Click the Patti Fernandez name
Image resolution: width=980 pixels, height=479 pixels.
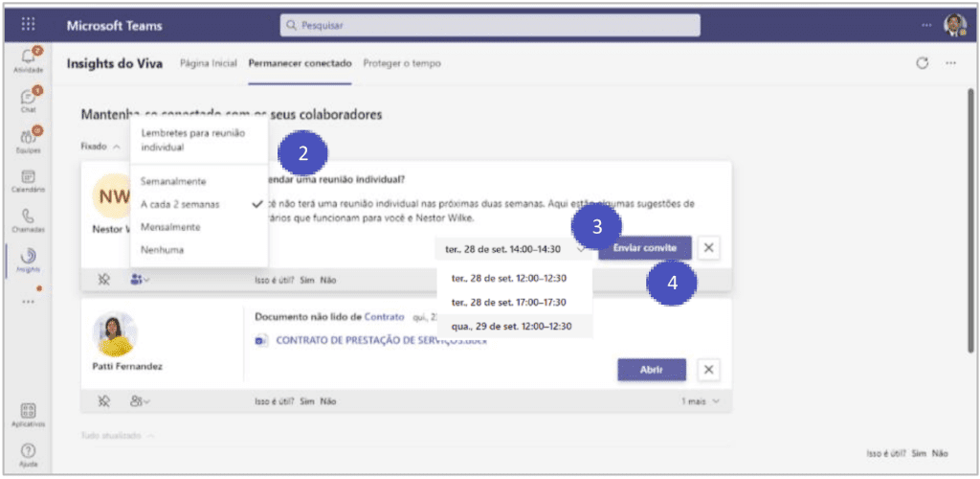click(127, 367)
